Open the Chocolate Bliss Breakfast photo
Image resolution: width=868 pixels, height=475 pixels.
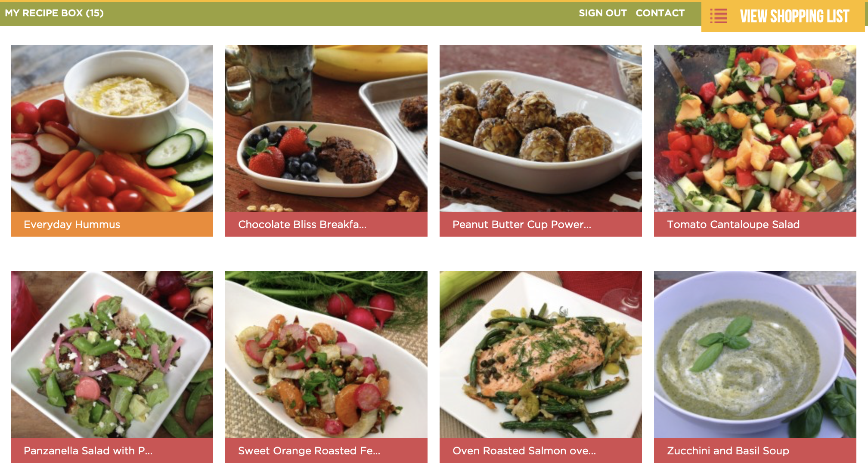point(326,128)
